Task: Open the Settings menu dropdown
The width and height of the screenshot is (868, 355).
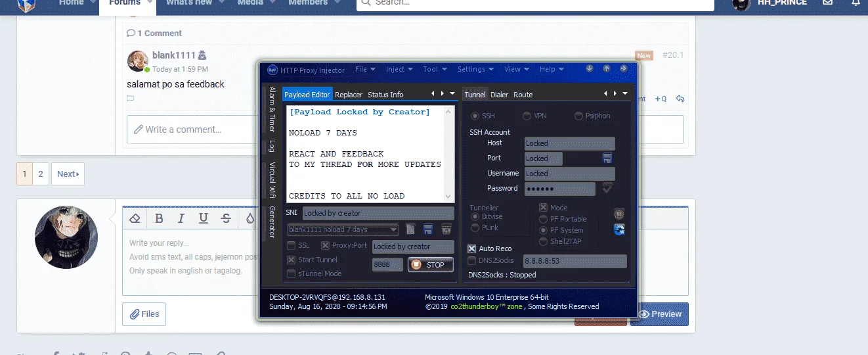Action: 476,69
